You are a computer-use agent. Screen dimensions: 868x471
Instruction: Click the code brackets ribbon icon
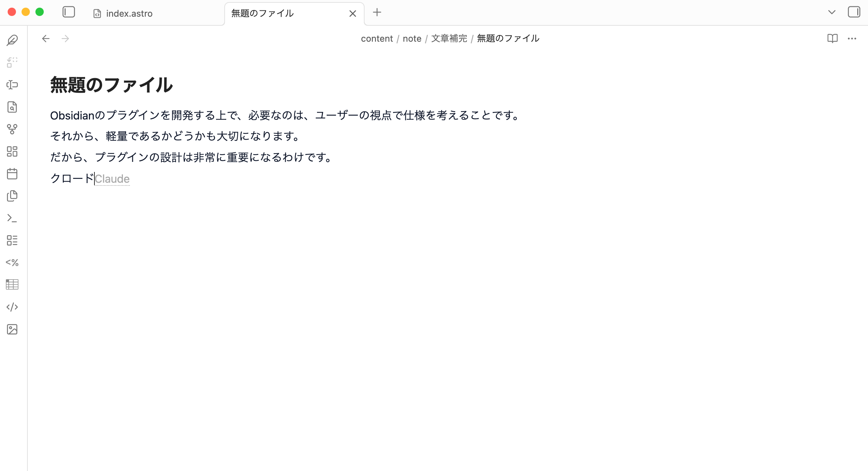(12, 307)
